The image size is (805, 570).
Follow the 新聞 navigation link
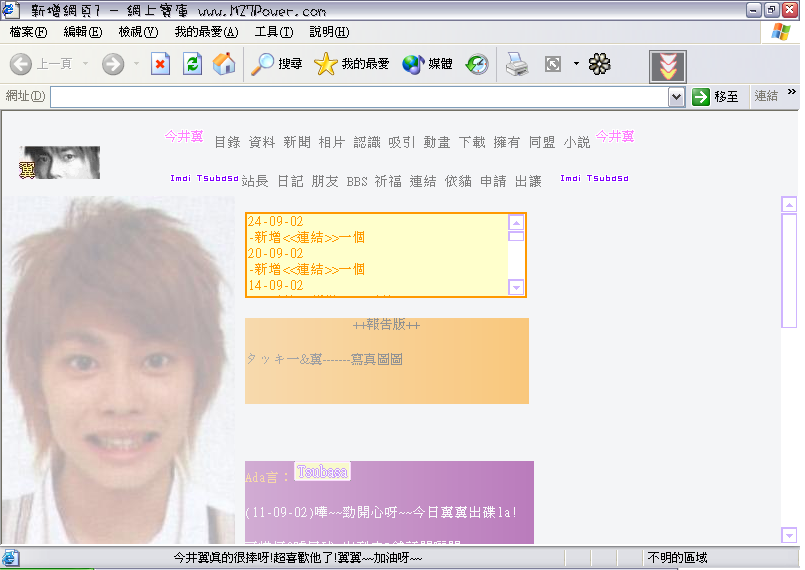(x=297, y=142)
